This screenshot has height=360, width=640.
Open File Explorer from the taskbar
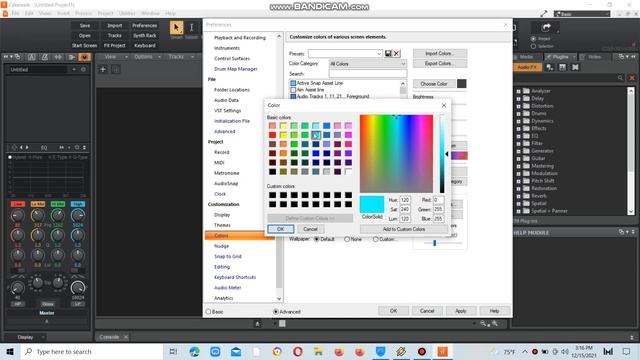click(318, 351)
